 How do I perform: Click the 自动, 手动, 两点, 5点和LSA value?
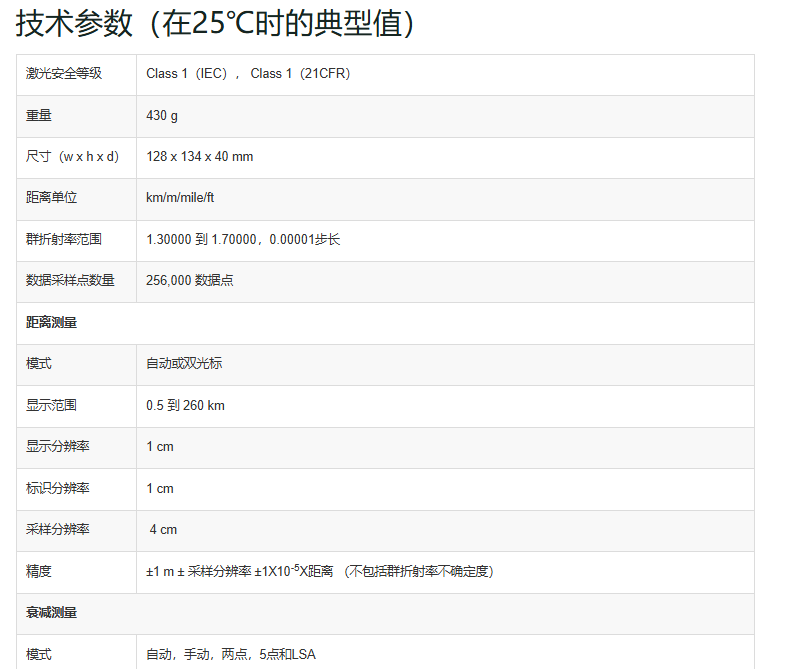point(231,654)
